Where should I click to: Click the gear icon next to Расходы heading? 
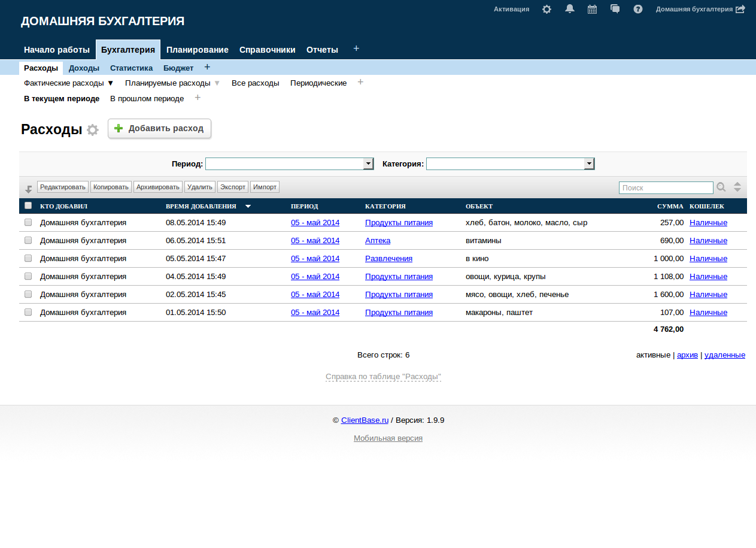click(x=92, y=130)
